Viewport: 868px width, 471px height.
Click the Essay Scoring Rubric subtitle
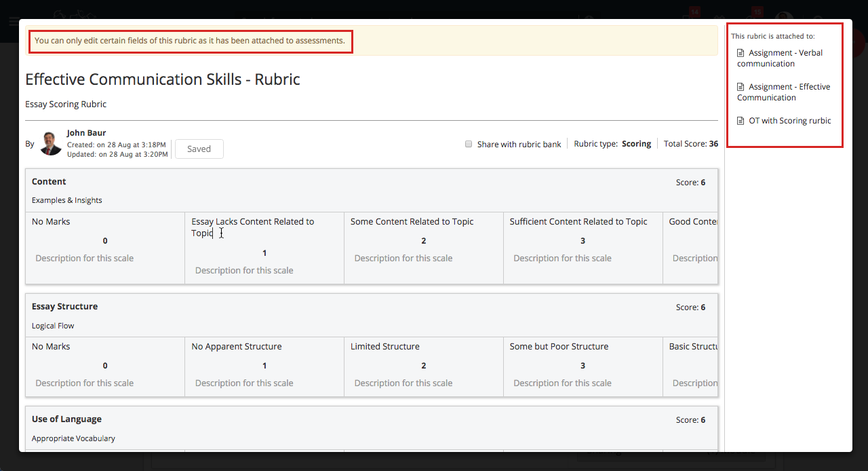pyautogui.click(x=66, y=105)
